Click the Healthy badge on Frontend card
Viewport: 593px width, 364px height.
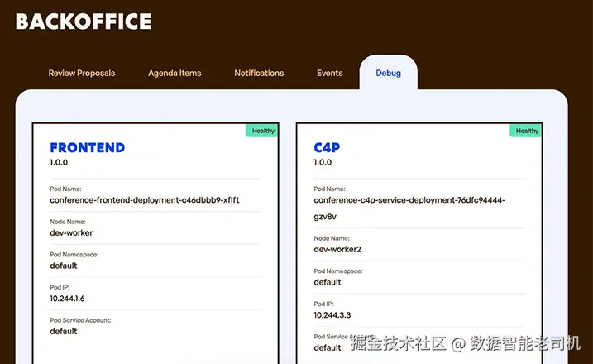coord(261,131)
